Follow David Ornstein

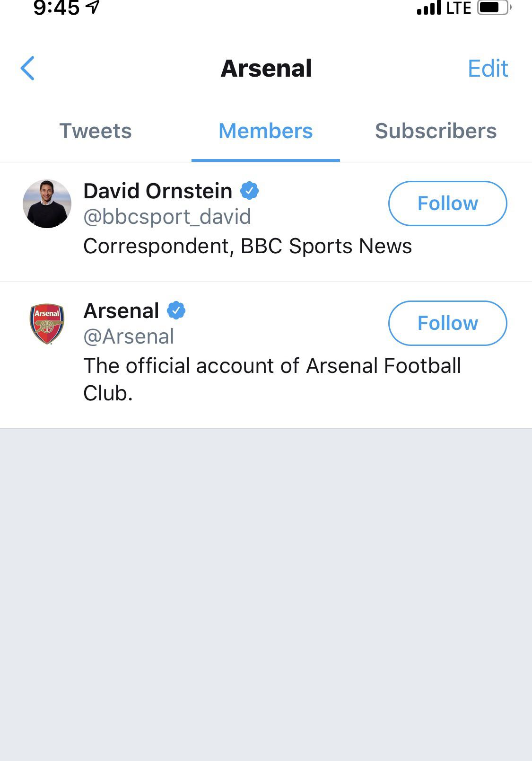447,204
